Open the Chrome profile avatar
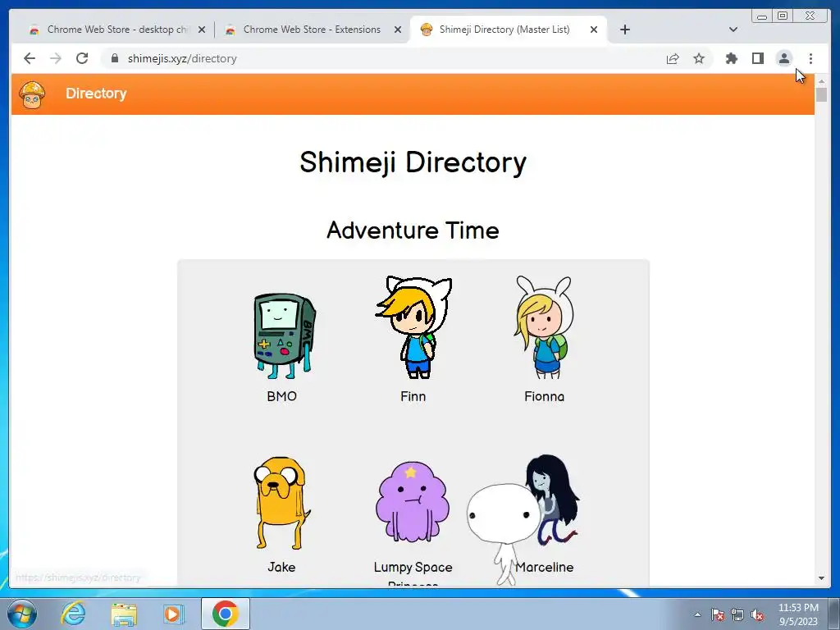The image size is (840, 630). coord(783,58)
